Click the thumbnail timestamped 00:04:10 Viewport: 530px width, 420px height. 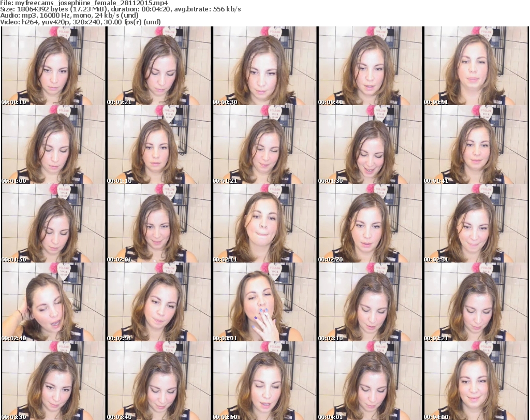tap(476, 381)
